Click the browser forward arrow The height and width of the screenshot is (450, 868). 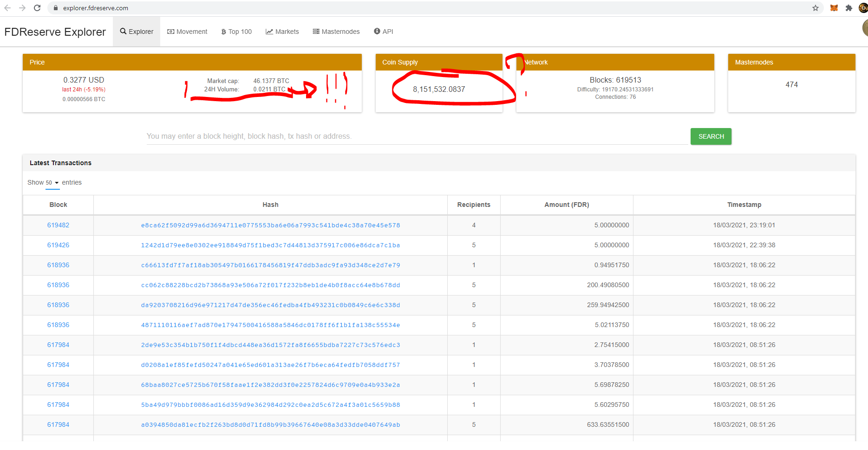[x=22, y=8]
